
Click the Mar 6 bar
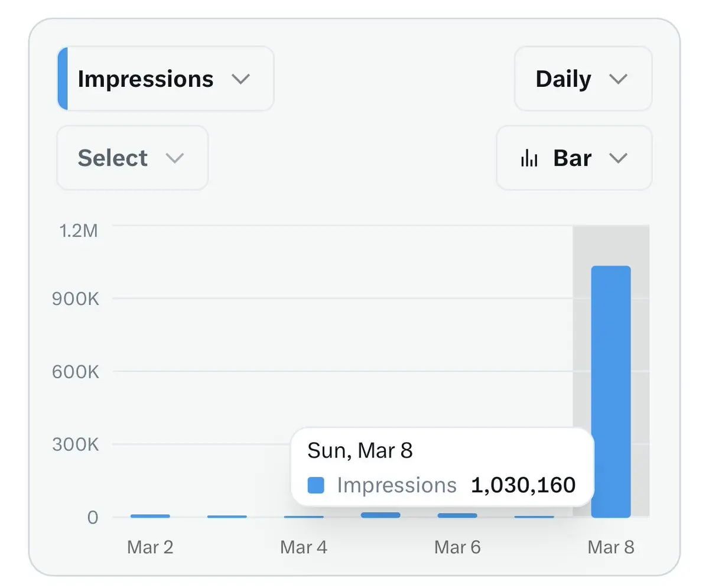click(457, 515)
